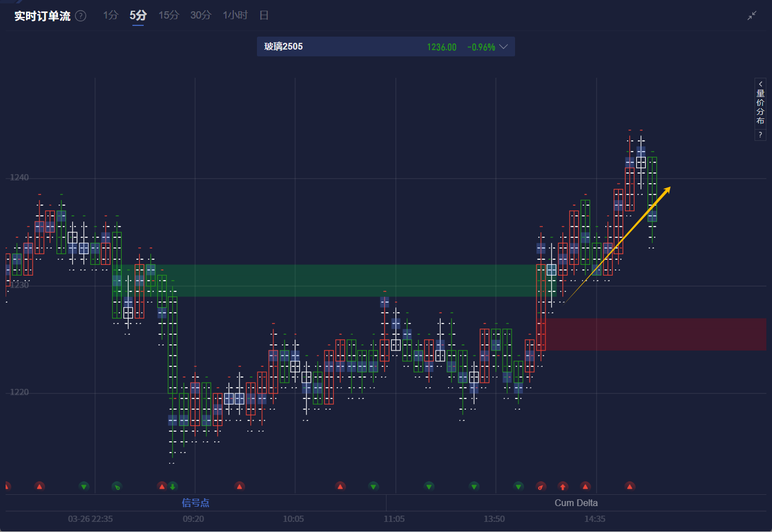Click the 11:05 time label
This screenshot has height=532, width=772.
[394, 518]
